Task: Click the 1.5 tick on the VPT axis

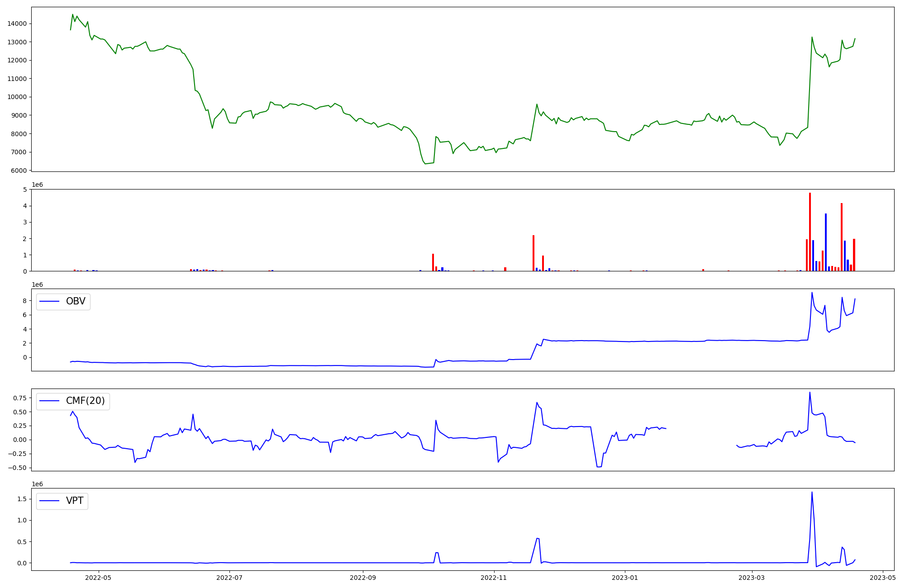Action: click(x=23, y=499)
